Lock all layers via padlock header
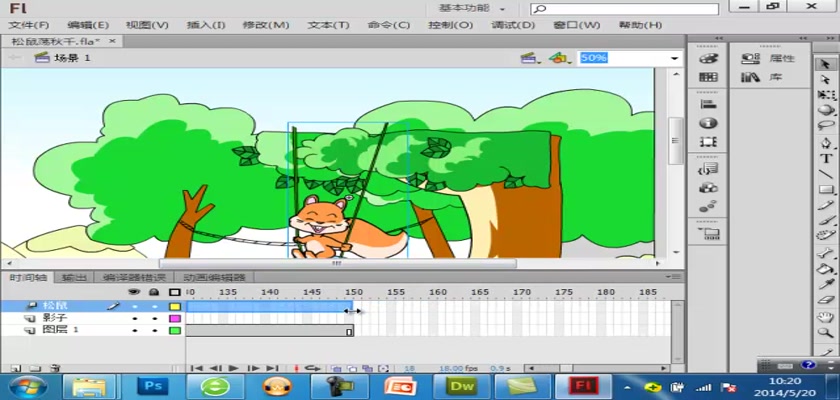840x400 pixels. 154,292
